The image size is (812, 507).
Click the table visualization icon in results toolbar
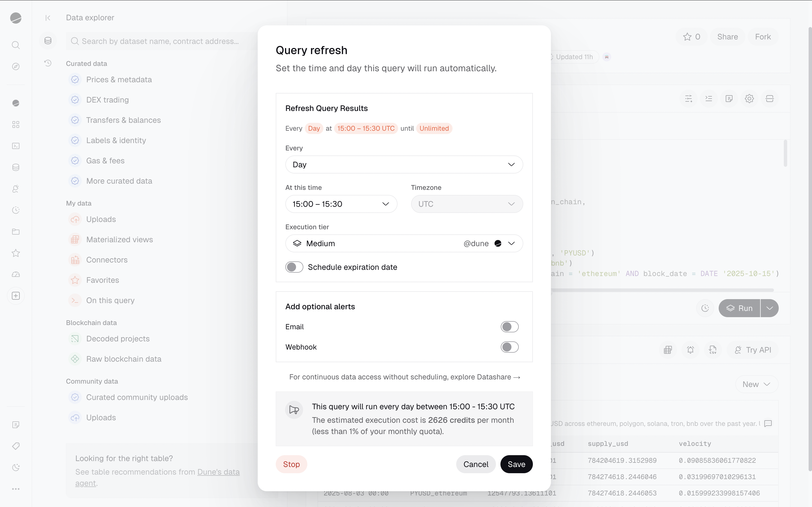coord(668,350)
